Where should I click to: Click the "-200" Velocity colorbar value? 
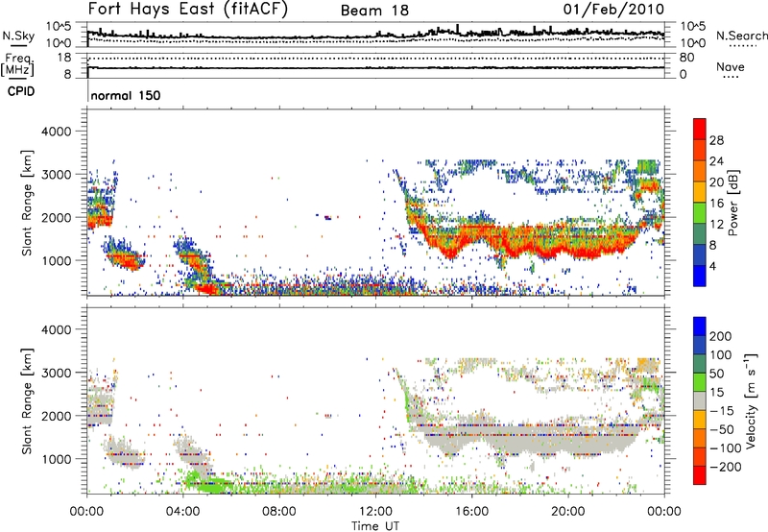click(726, 467)
